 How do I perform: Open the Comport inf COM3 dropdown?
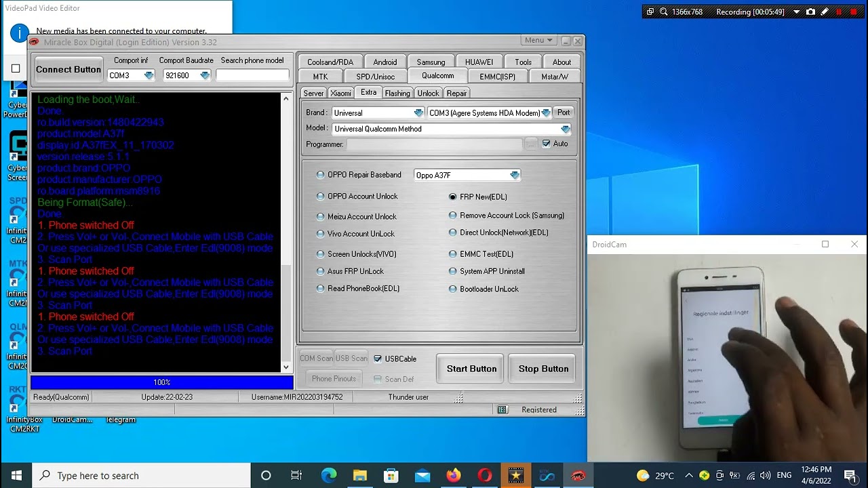[x=149, y=75]
